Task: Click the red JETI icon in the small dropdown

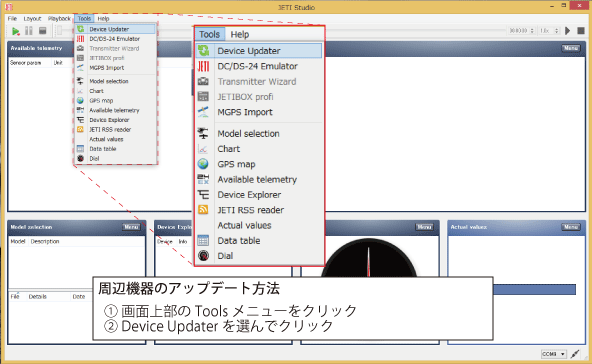Action: pos(80,39)
